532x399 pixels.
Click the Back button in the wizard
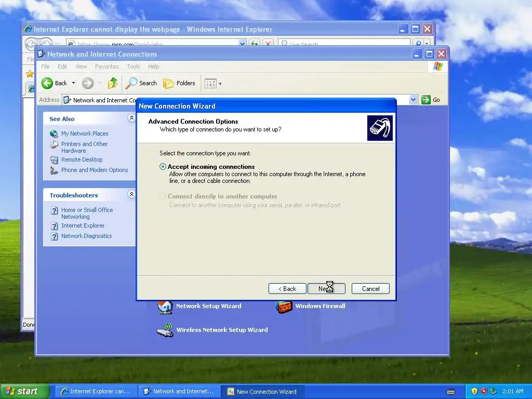[x=287, y=288]
